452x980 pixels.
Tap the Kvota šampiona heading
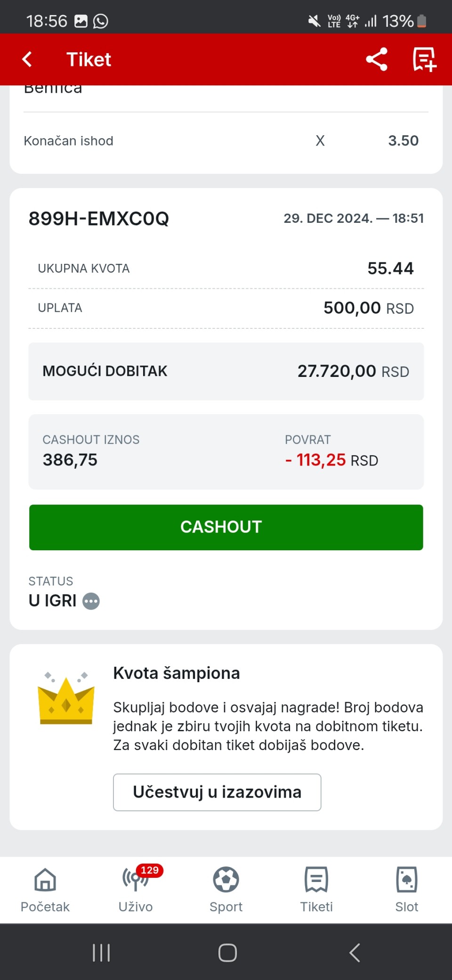177,673
